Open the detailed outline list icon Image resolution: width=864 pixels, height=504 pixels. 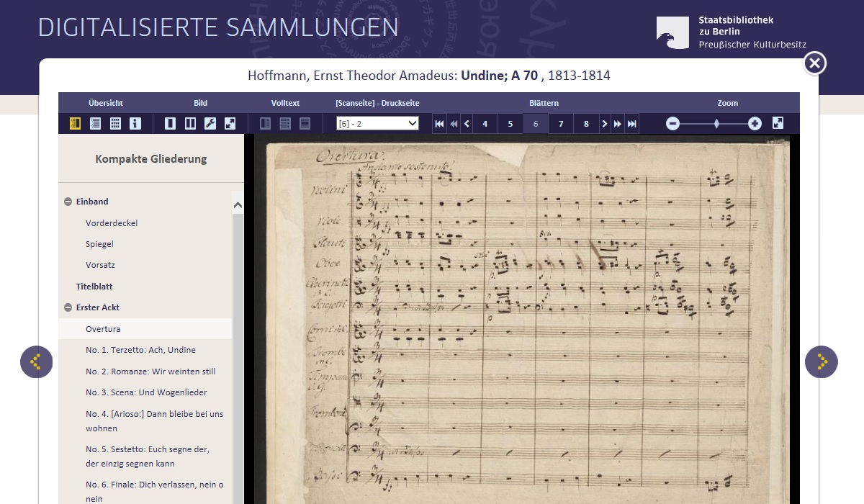coord(95,123)
